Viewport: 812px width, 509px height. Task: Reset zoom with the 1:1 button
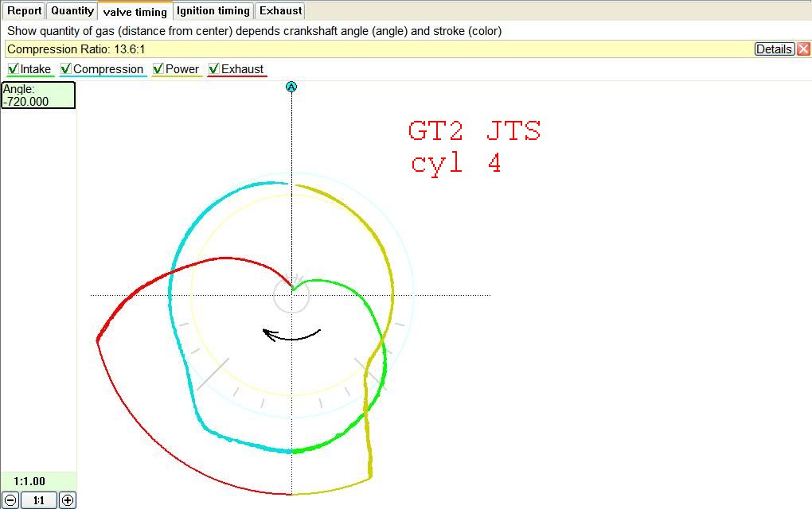coord(39,500)
